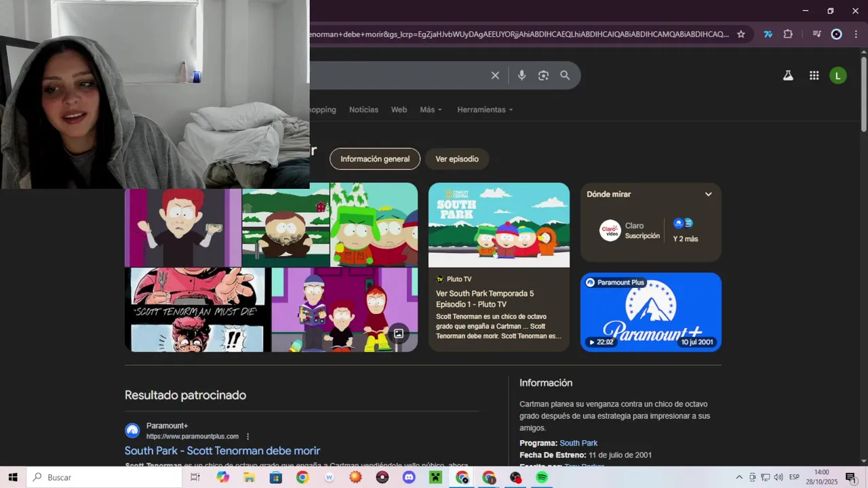The width and height of the screenshot is (868, 488).
Task: Open the green L Google account avatar
Action: coord(838,76)
